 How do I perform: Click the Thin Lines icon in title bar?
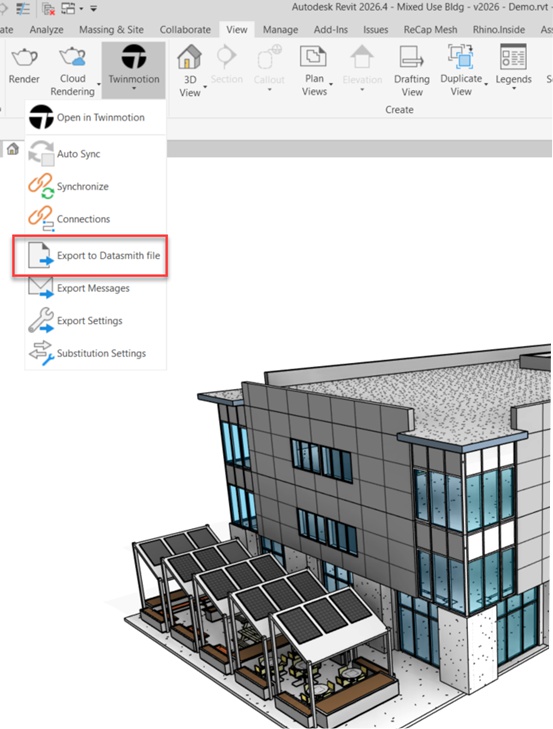coord(23,8)
